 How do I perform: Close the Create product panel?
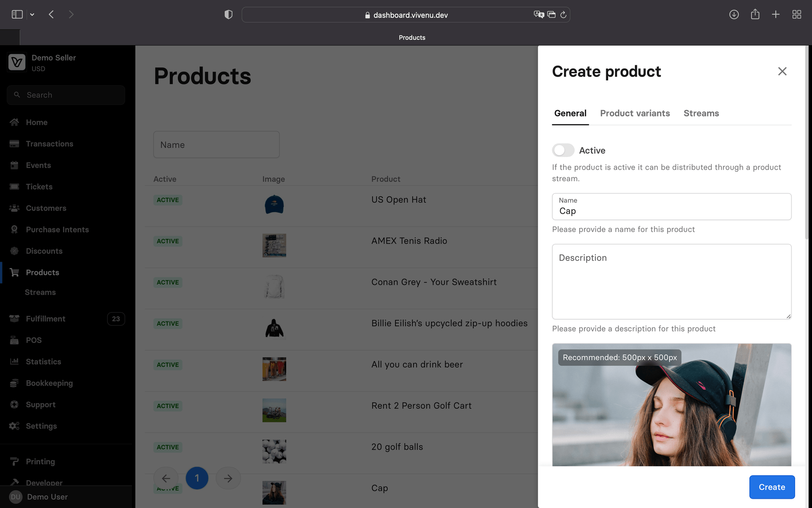point(782,71)
